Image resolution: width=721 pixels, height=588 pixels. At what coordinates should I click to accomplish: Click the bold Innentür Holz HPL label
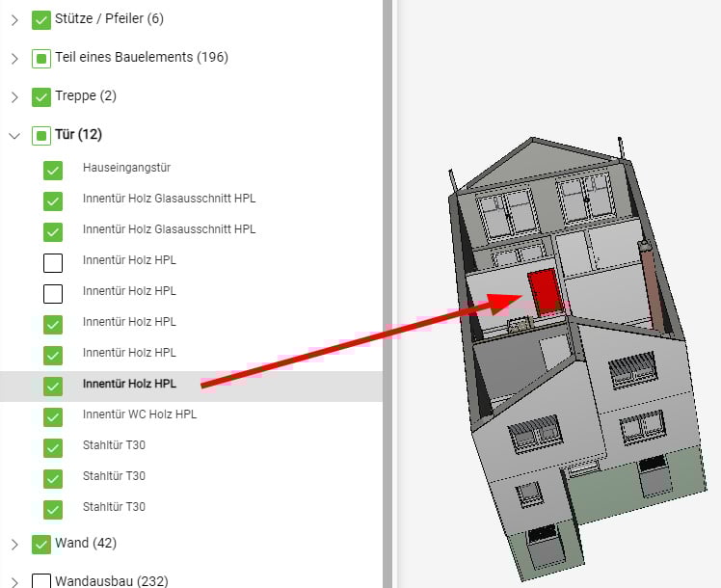coord(129,384)
